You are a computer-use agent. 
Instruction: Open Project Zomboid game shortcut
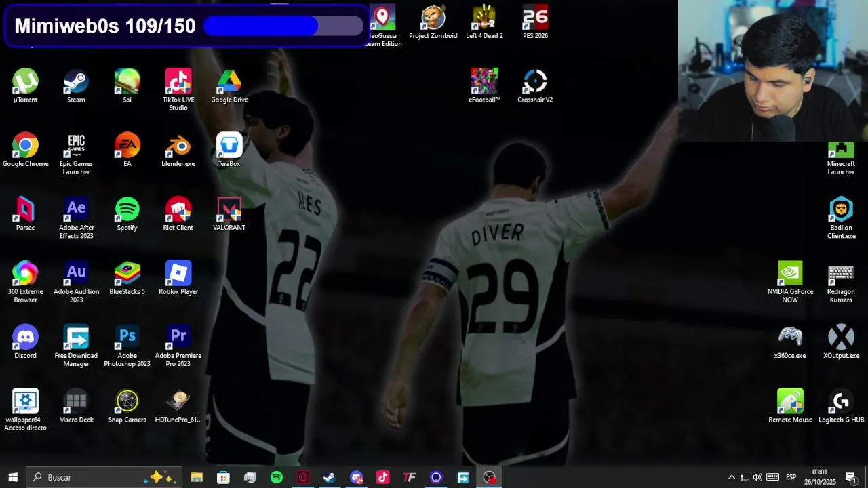pyautogui.click(x=433, y=22)
